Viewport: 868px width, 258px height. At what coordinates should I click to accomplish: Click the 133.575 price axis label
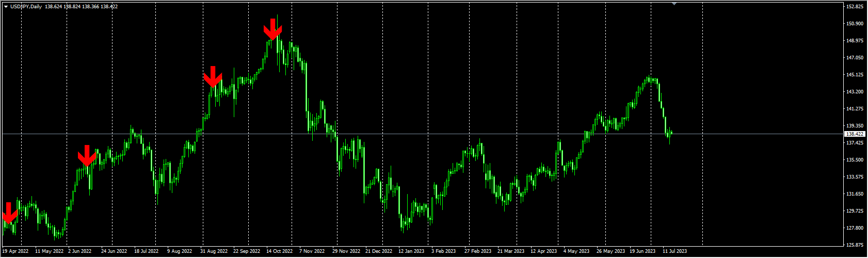(855, 177)
